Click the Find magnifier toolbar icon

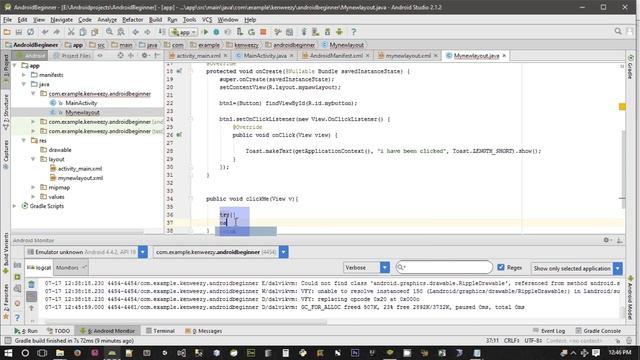pyautogui.click(x=109, y=32)
